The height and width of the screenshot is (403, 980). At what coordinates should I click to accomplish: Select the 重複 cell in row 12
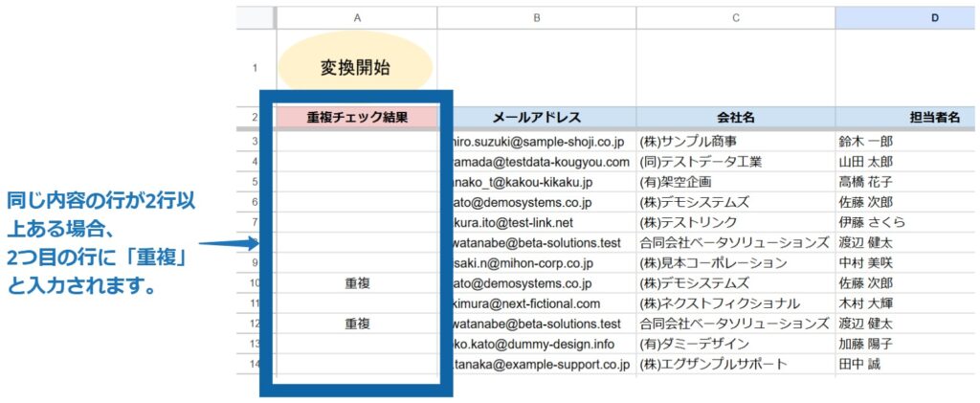coord(357,324)
